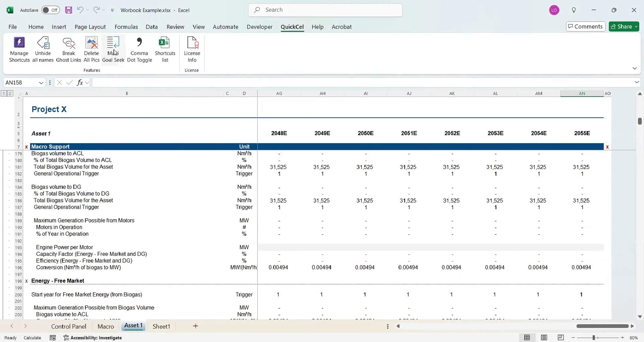644x342 pixels.
Task: Switch to Control Panel sheet
Action: point(68,326)
